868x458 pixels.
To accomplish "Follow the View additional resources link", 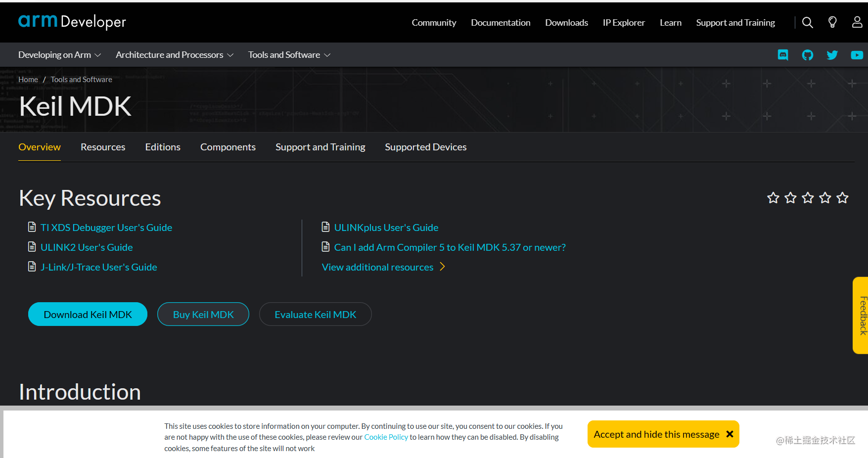I will tap(378, 267).
